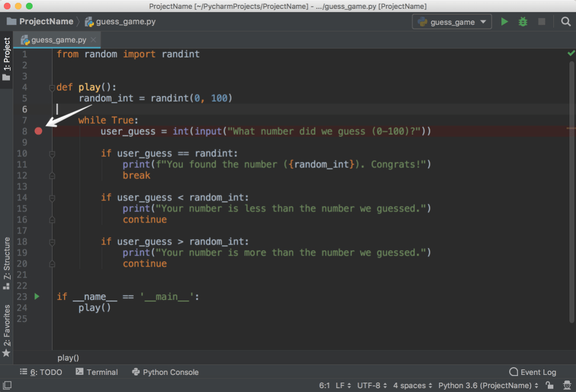Click the inspections checkmark indicator
The image size is (576, 392).
(x=571, y=54)
